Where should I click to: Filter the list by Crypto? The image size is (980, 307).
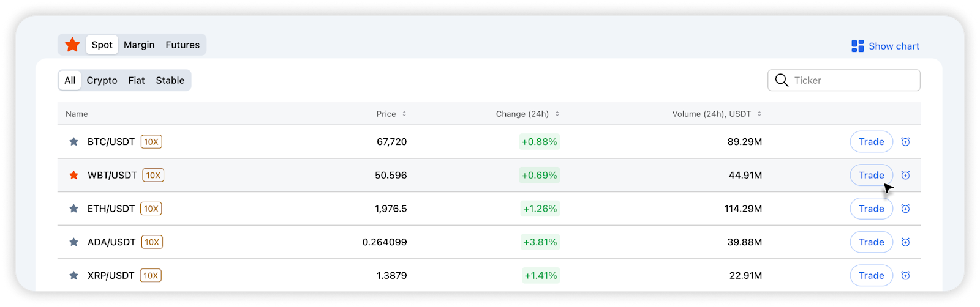point(102,80)
